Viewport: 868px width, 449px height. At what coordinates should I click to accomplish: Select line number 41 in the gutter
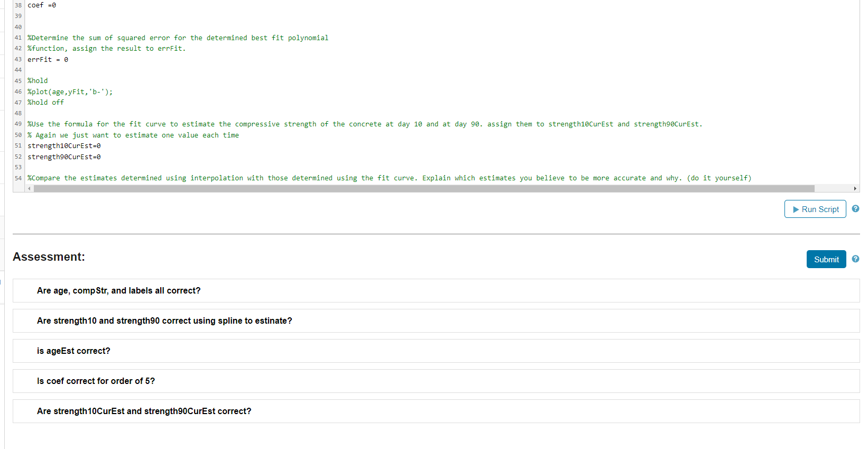pyautogui.click(x=18, y=38)
